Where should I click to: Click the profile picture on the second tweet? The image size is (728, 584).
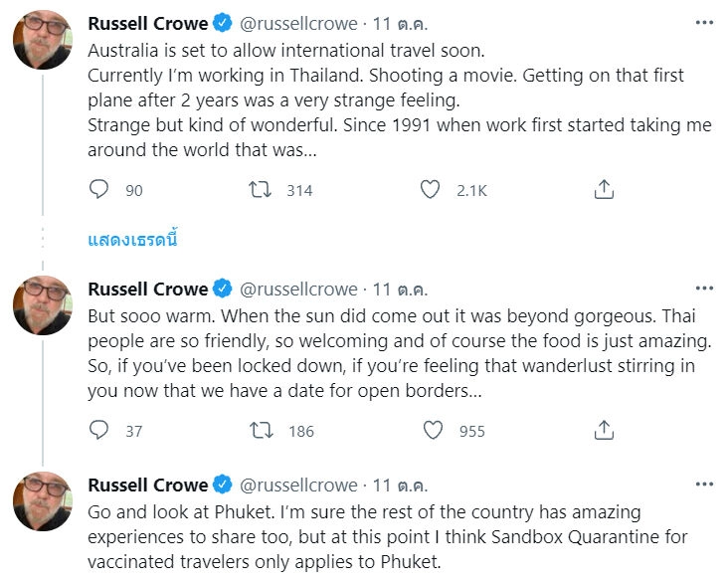(42, 304)
